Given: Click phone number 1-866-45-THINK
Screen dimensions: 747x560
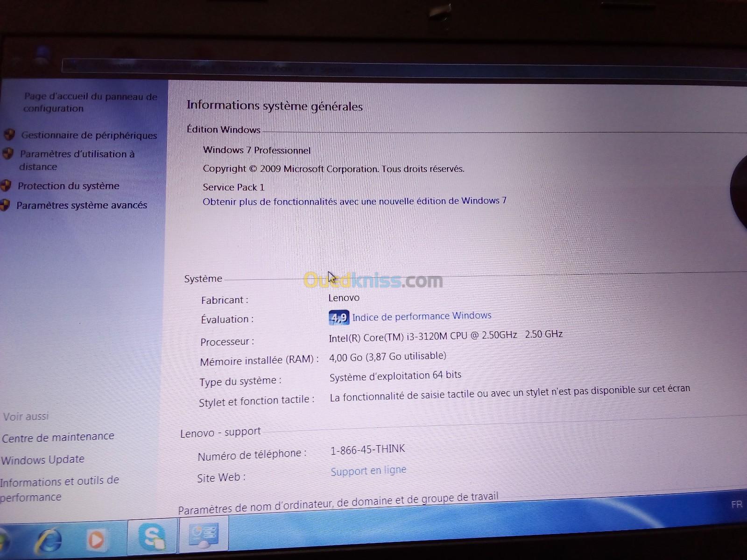Looking at the screenshot, I should click(368, 449).
